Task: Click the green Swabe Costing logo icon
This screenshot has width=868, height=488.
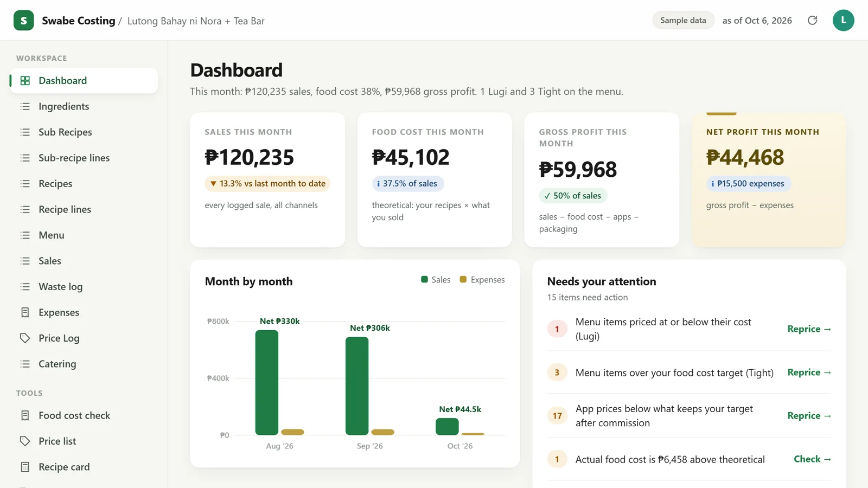Action: (23, 21)
